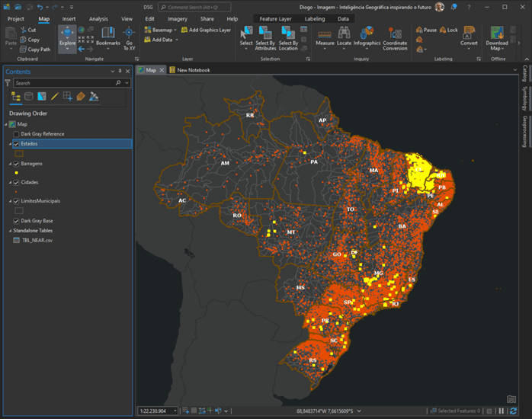Collapse the Cidades layer legend
Screen dimensions: 532x419
coord(10,183)
